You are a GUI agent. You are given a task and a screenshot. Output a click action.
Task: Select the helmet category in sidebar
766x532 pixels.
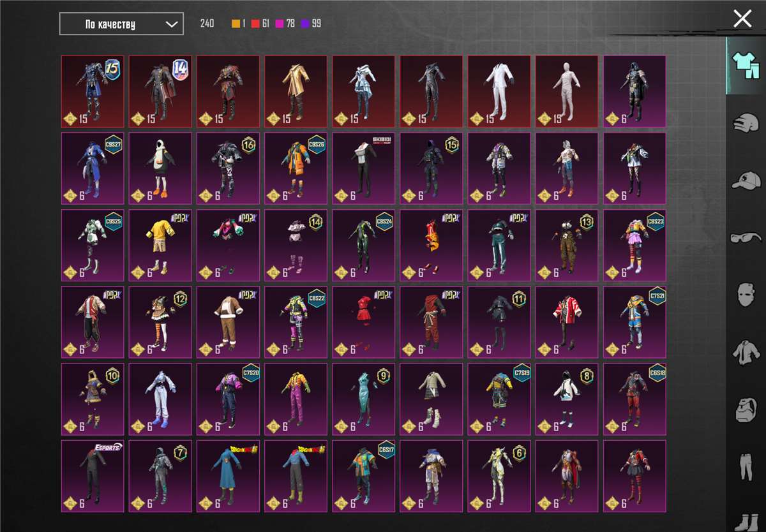pyautogui.click(x=745, y=122)
